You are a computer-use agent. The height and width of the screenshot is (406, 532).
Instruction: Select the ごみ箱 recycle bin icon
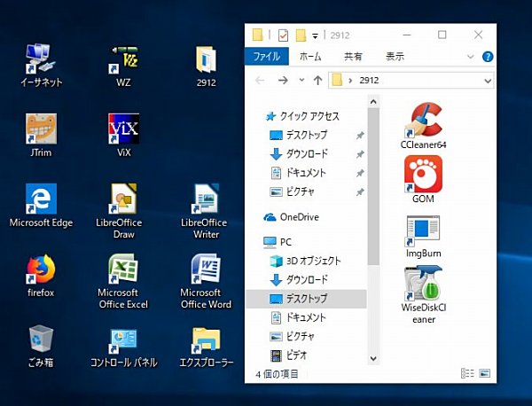pos(41,346)
